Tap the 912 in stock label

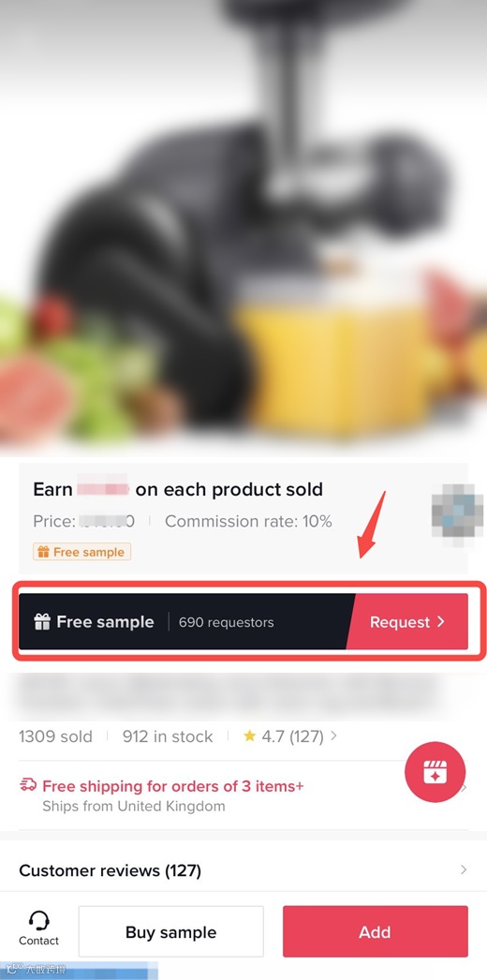[168, 736]
